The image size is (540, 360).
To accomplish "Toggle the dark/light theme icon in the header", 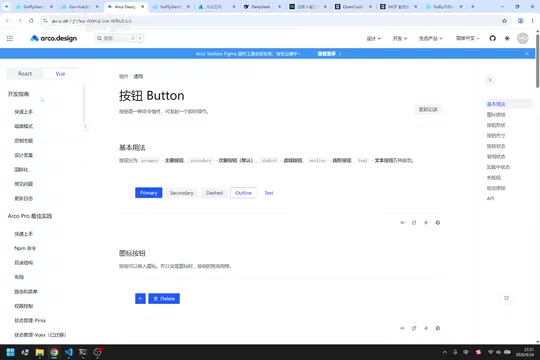I will click(507, 38).
